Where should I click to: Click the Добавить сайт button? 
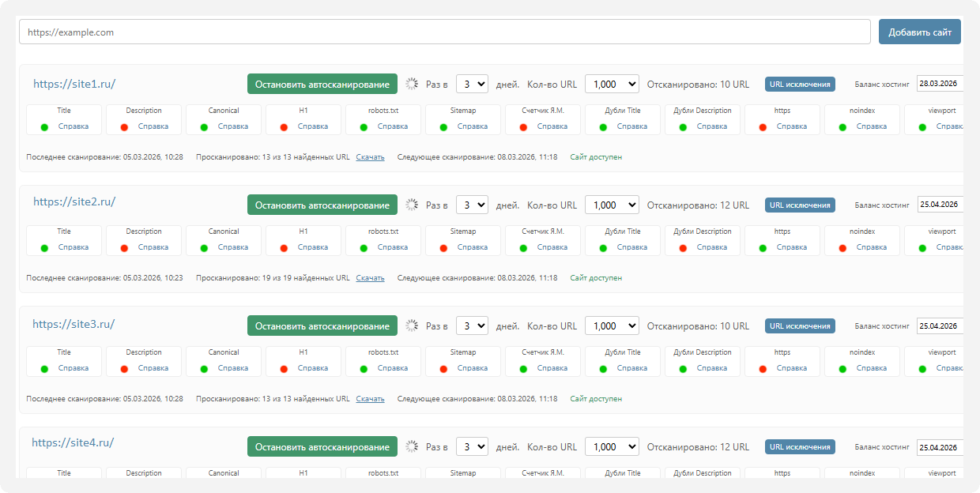(919, 32)
